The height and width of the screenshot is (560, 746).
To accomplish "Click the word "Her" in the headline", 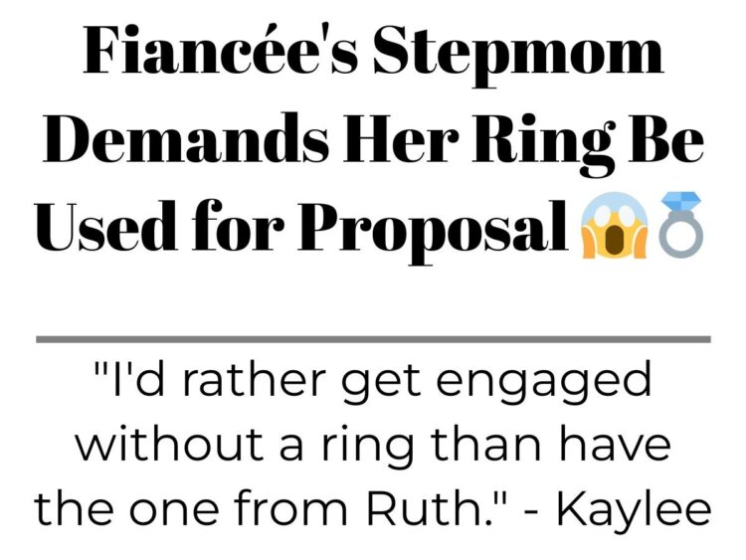I will [400, 136].
